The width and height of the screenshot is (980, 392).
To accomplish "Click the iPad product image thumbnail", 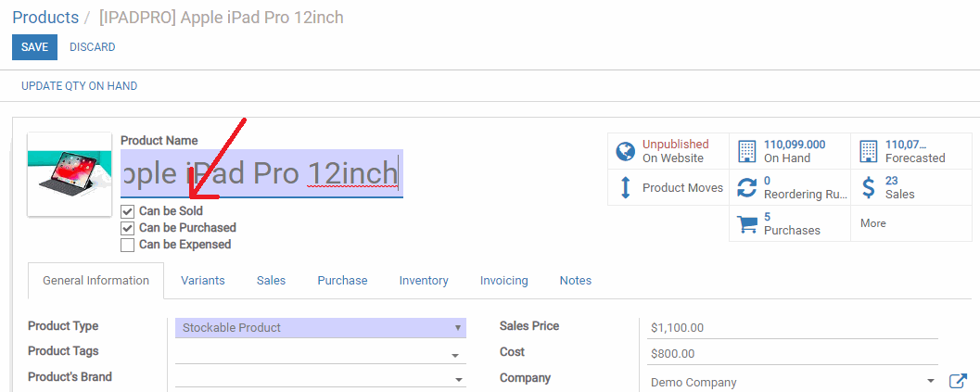I will click(x=60, y=174).
